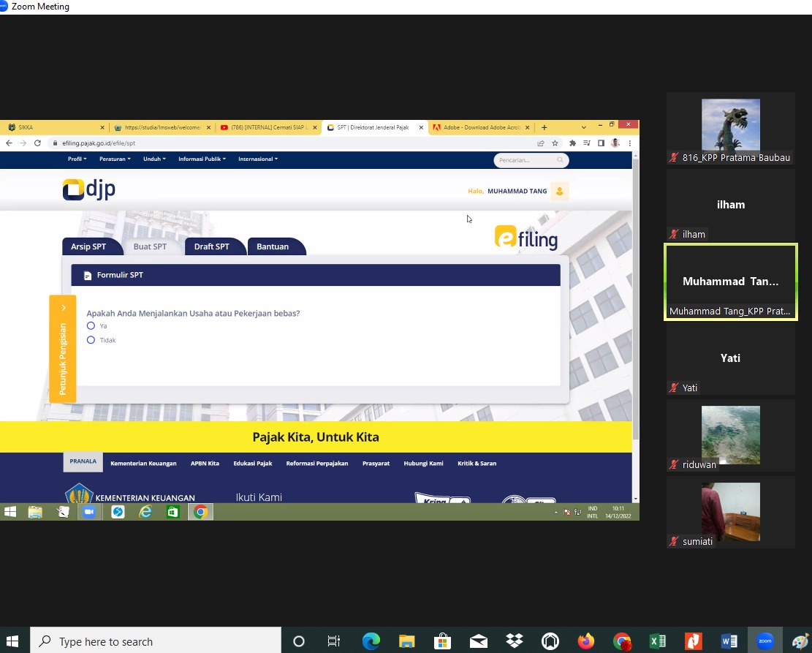Select the 'Tidak' radio option
The width and height of the screenshot is (812, 653).
click(x=91, y=340)
